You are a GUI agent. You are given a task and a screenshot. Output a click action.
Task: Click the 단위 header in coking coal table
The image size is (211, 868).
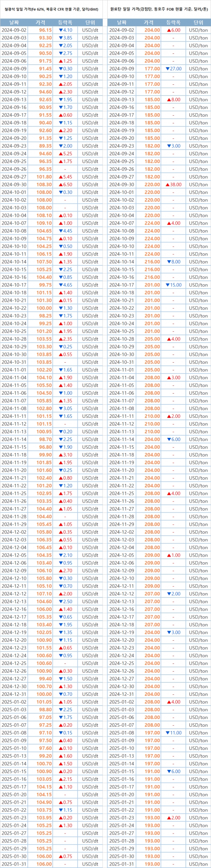click(x=198, y=22)
